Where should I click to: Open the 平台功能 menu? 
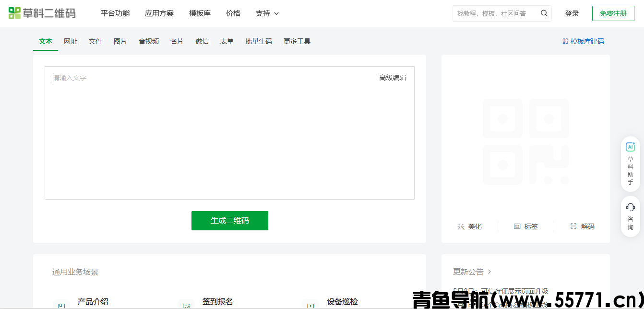click(x=115, y=13)
